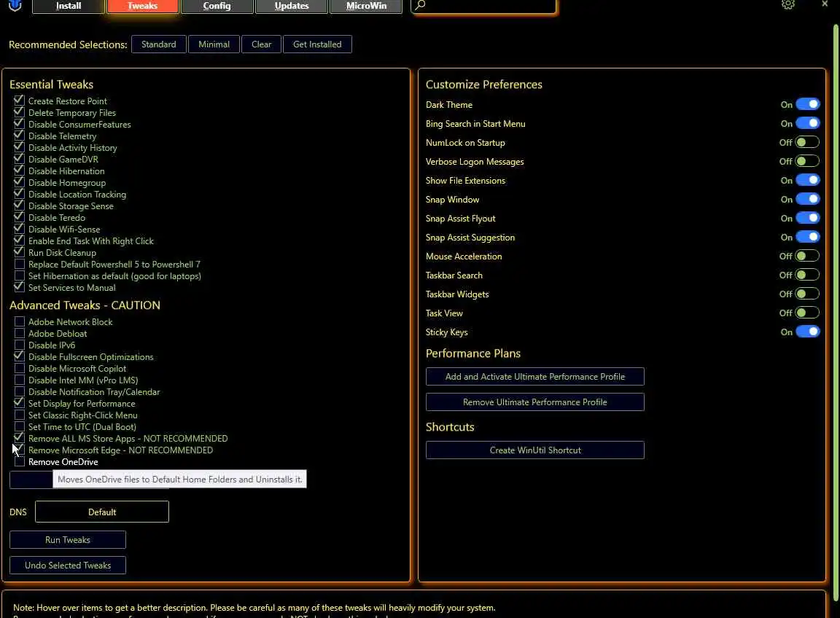Check Set Classic Right-Click Menu
Viewport: 840px width, 618px height.
pos(19,415)
